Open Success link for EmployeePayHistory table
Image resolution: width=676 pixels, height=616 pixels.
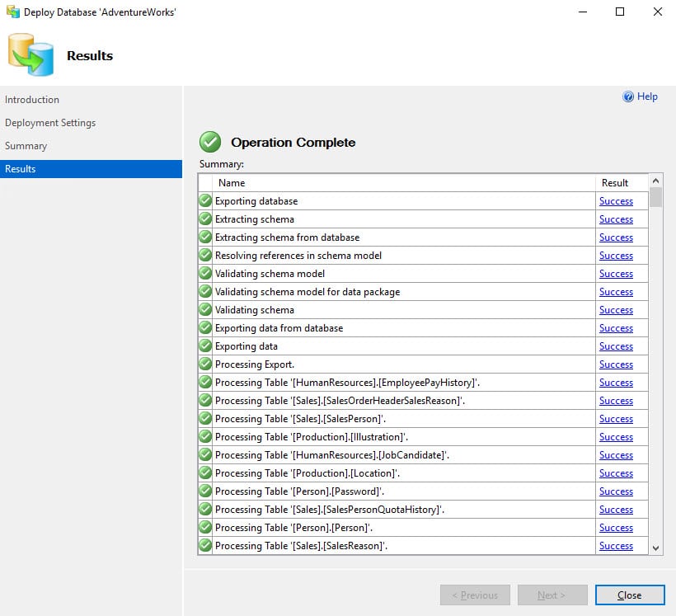pos(616,382)
